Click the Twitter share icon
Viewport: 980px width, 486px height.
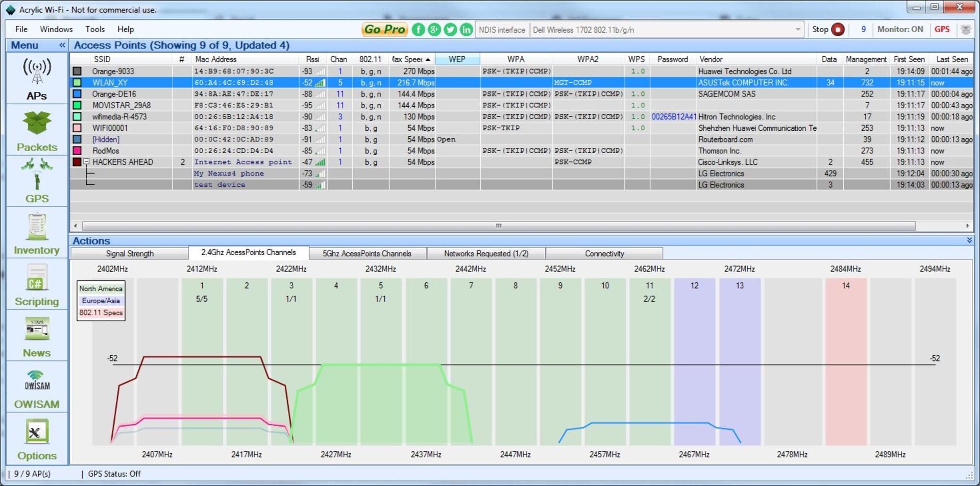(450, 30)
